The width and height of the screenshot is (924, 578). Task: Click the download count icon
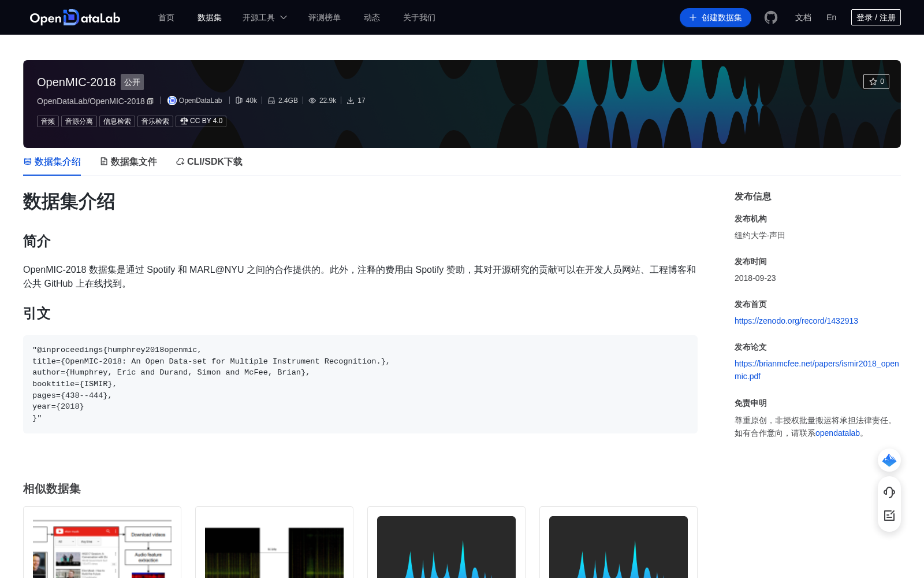tap(351, 101)
